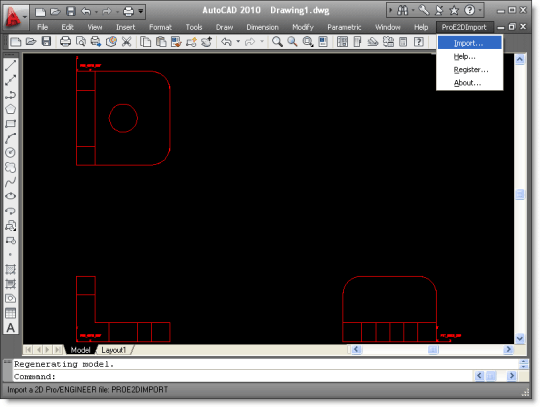
Task: Select the Line draw tool
Action: (x=11, y=65)
